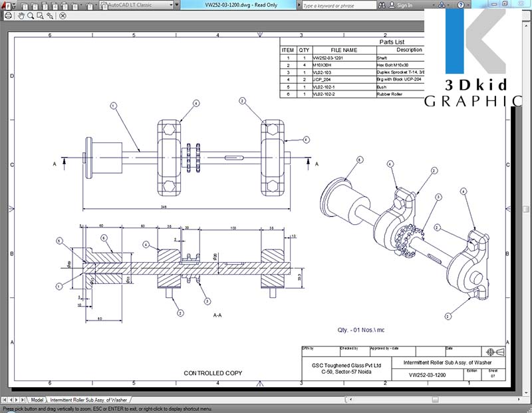Close the plot preview window
The width and height of the screenshot is (532, 413).
[63, 15]
